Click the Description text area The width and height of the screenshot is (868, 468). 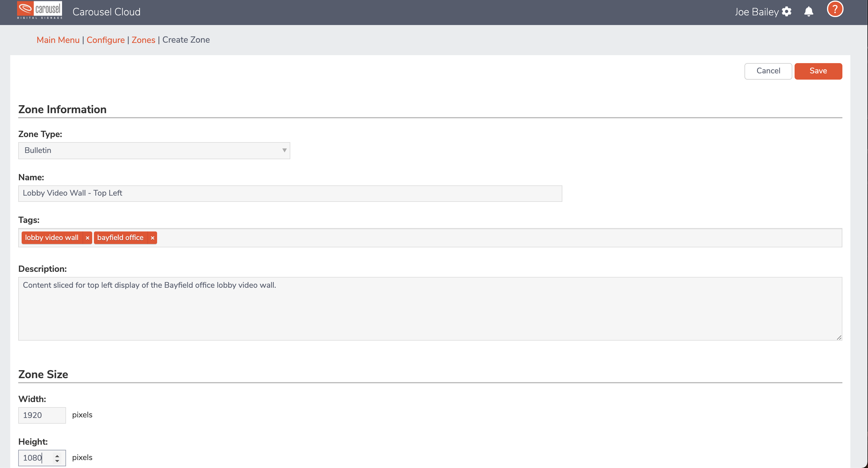[x=430, y=309]
